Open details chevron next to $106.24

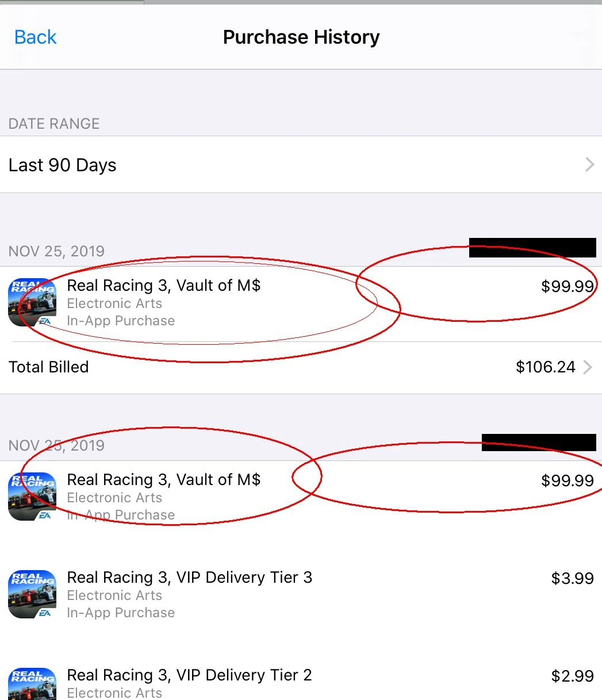[x=588, y=367]
